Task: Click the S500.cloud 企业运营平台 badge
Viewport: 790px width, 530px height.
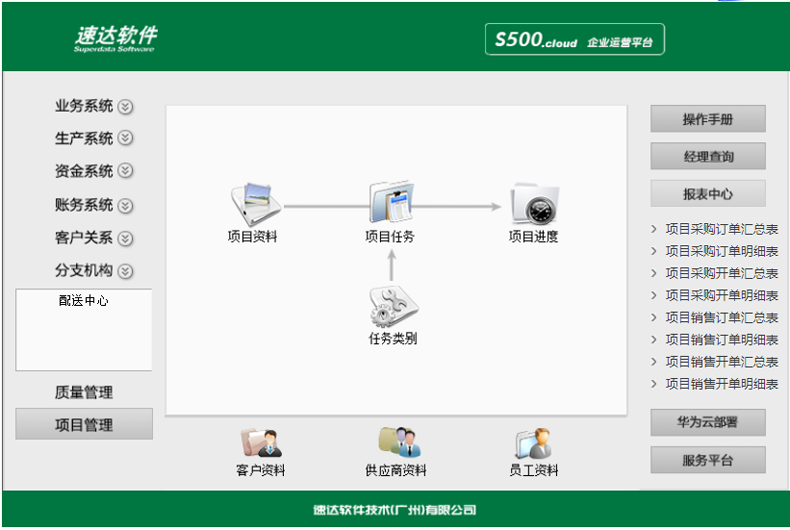Action: [x=574, y=39]
